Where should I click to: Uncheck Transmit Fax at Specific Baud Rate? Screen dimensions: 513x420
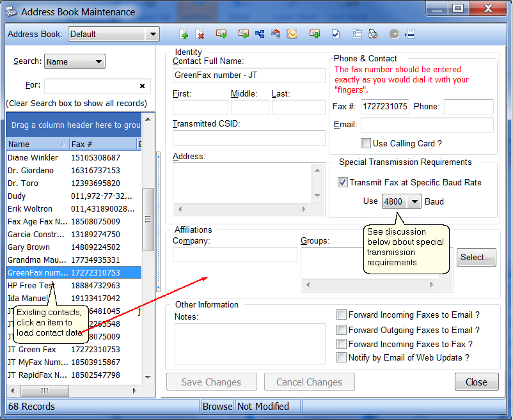coord(343,182)
